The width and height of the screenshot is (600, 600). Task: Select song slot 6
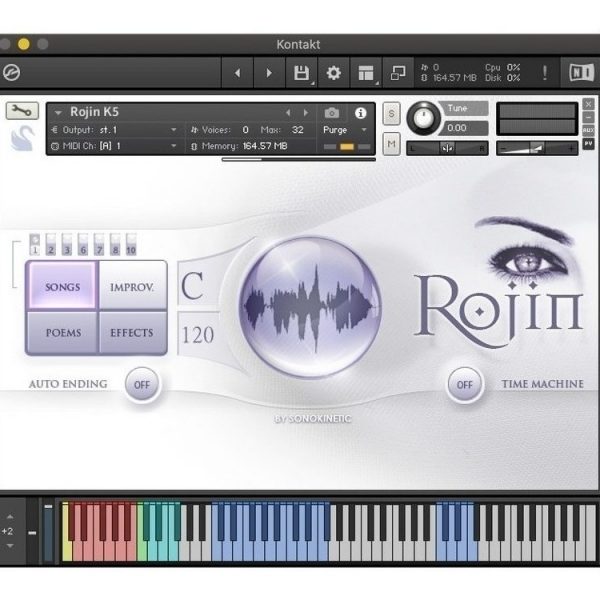pyautogui.click(x=83, y=245)
